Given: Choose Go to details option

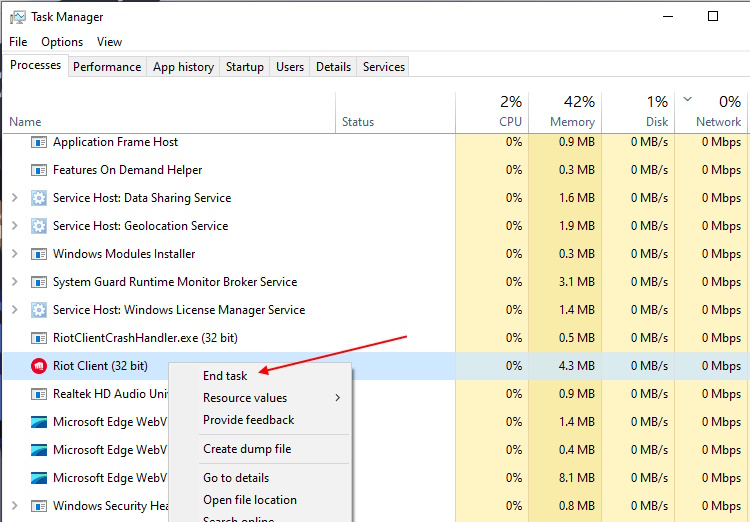Looking at the screenshot, I should tap(236, 478).
